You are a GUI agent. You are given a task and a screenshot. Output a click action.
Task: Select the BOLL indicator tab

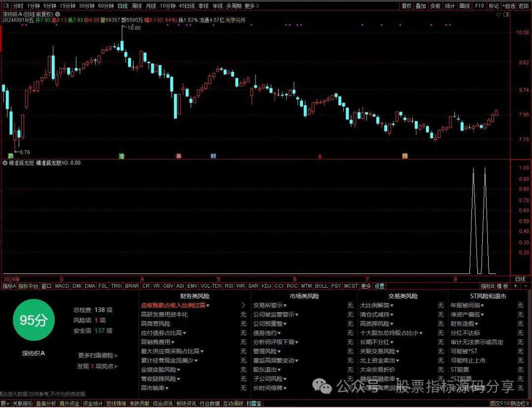click(321, 286)
